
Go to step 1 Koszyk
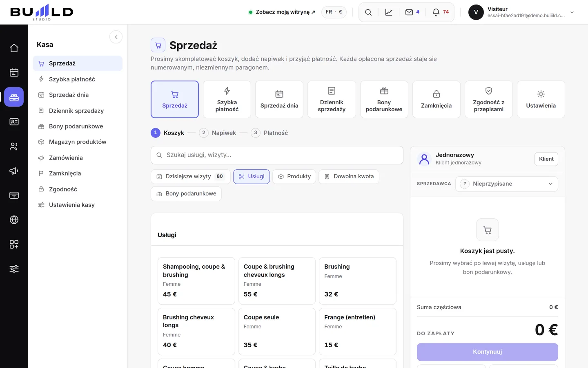click(167, 133)
